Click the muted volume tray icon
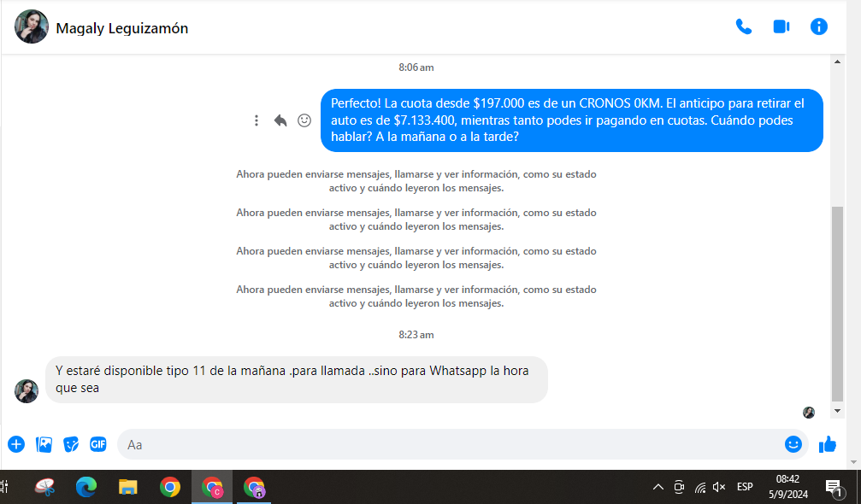 pyautogui.click(x=719, y=487)
